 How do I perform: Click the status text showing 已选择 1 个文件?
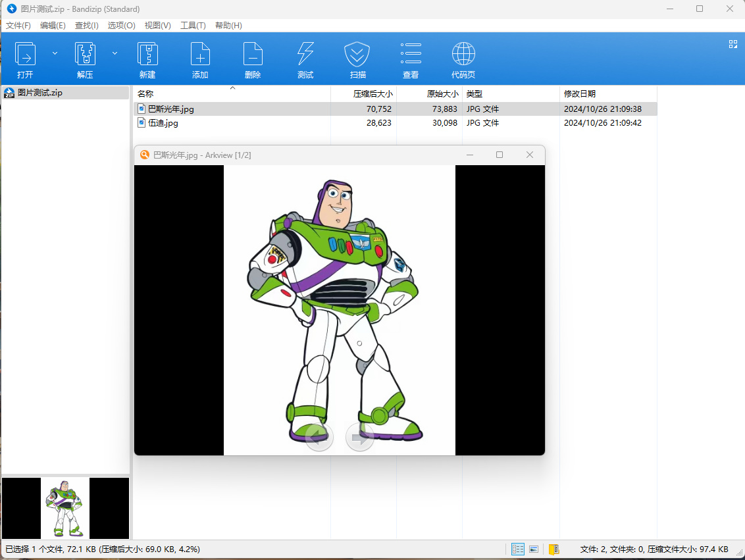[x=103, y=549]
